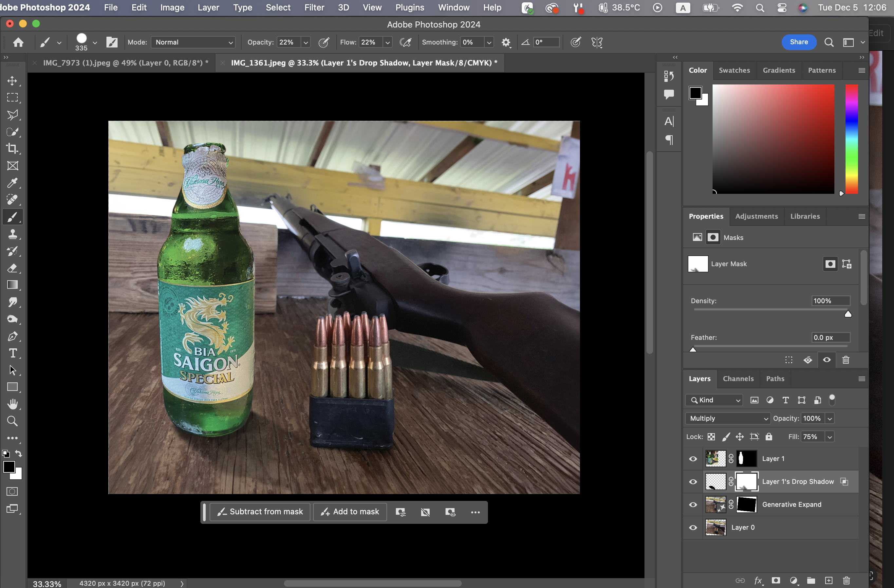
Task: Select the Eyedropper tool
Action: [12, 183]
